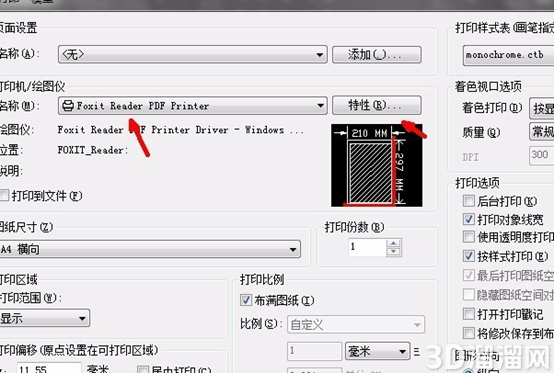Viewport: 554px width, 373px height.
Task: Toggle the 按样式打印 checkbox
Action: pyautogui.click(x=468, y=256)
